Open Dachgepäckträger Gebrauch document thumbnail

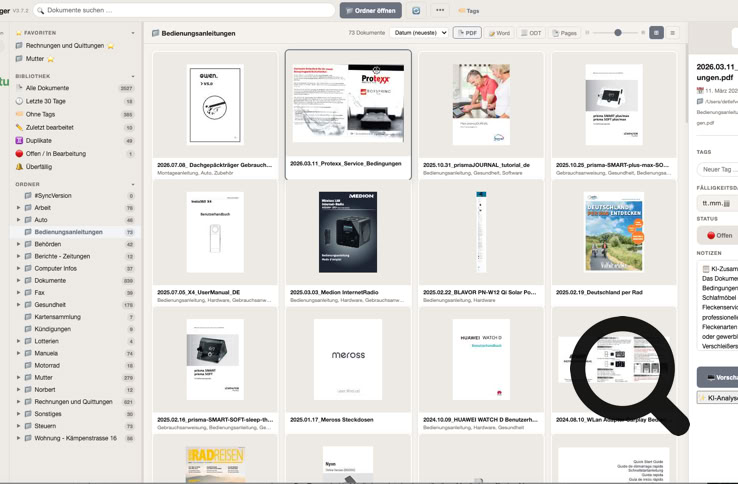[215, 104]
